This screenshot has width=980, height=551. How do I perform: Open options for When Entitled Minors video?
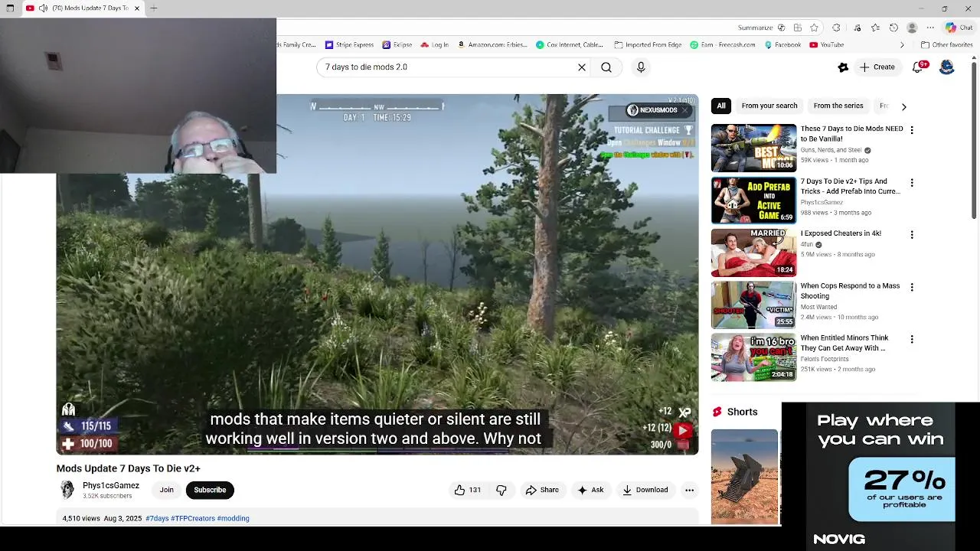coord(911,339)
